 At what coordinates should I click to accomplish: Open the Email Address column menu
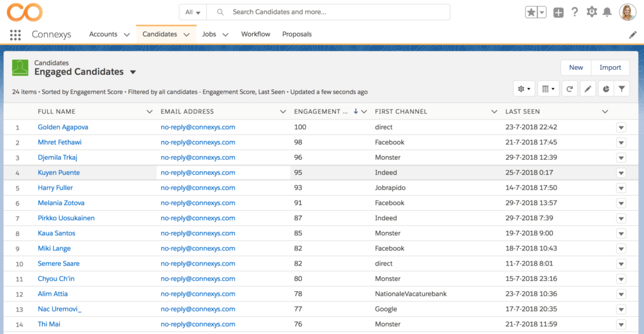click(x=283, y=112)
